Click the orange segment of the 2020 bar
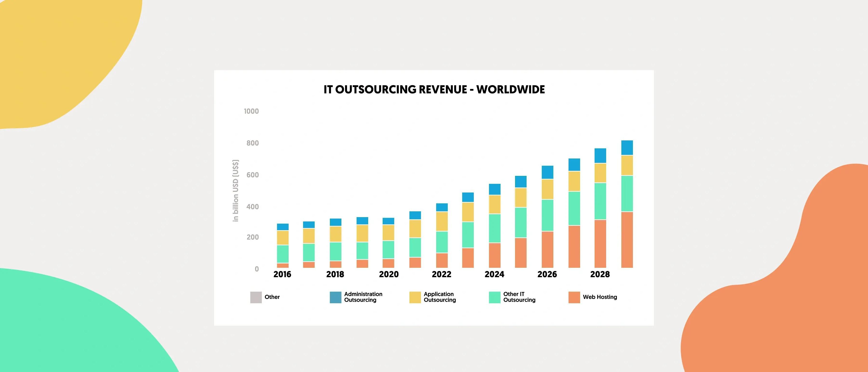868x372 pixels. (x=388, y=263)
